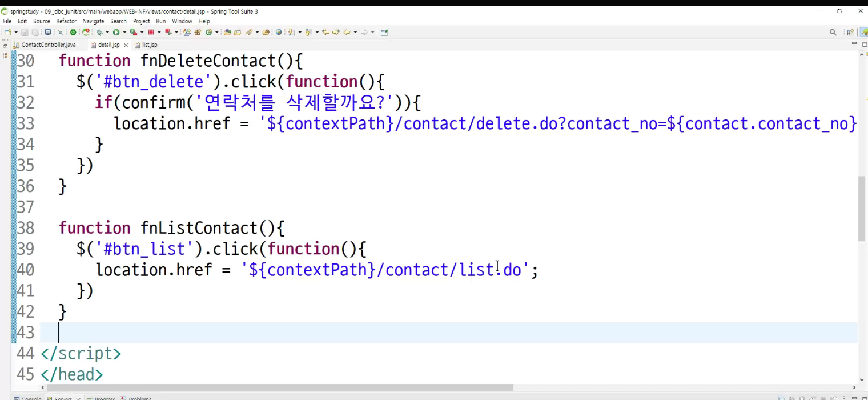The height and width of the screenshot is (400, 868).
Task: Click the External Tools run icon
Action: pos(168,32)
